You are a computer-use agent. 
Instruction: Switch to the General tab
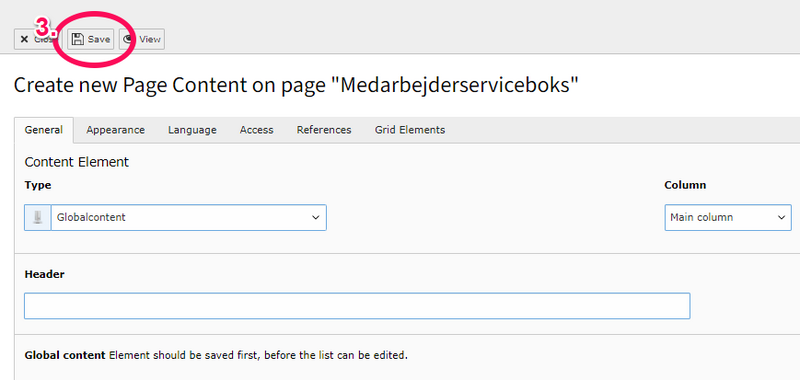44,130
